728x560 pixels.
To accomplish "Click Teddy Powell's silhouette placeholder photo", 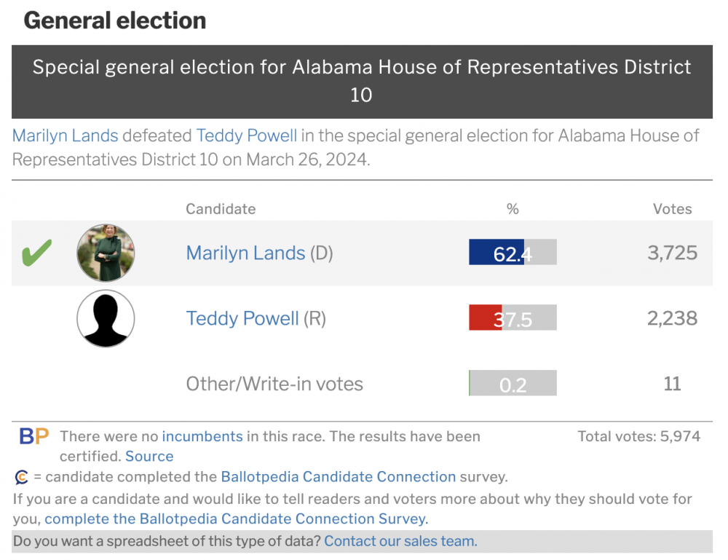I will pyautogui.click(x=106, y=319).
